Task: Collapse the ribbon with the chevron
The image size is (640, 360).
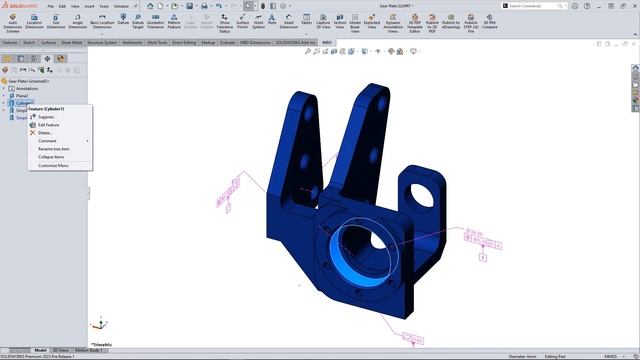Action: coord(635,34)
